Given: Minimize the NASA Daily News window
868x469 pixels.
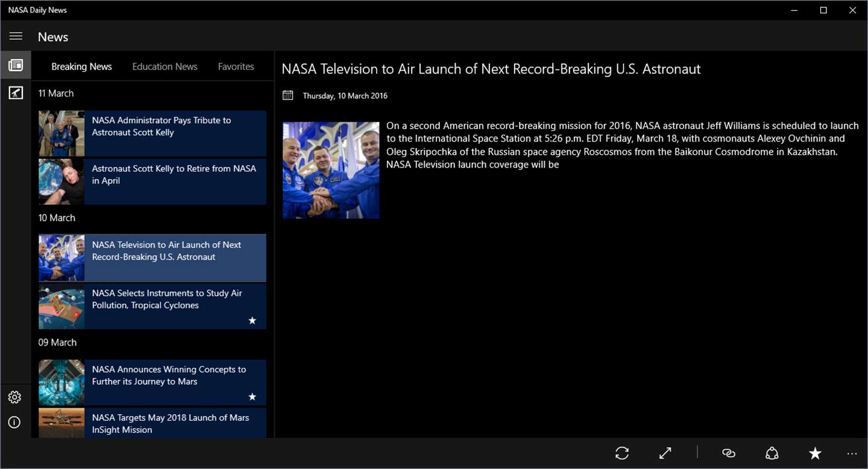Looking at the screenshot, I should pos(794,10).
